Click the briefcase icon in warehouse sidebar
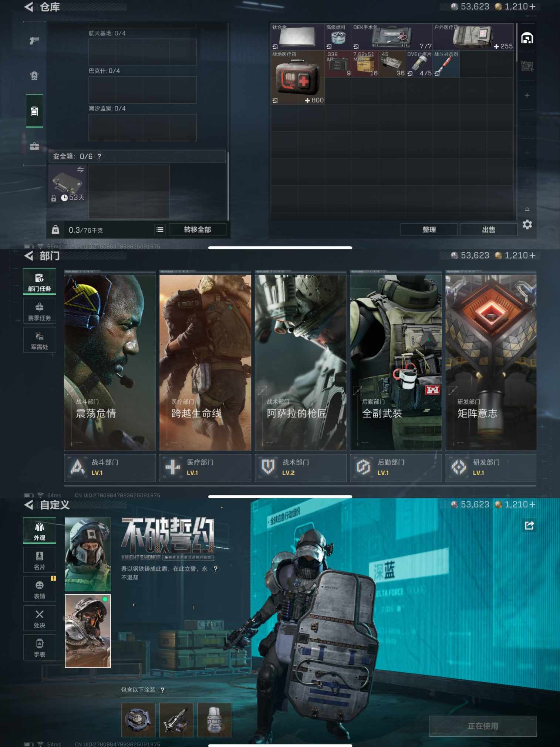The width and height of the screenshot is (560, 747). click(x=34, y=146)
